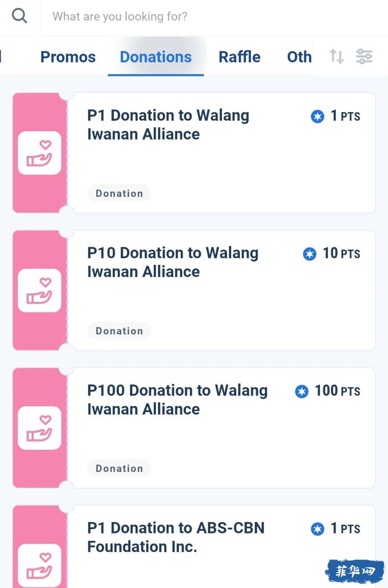Focus the 'What are you looking for?' search field
This screenshot has height=588, width=388.
214,17
